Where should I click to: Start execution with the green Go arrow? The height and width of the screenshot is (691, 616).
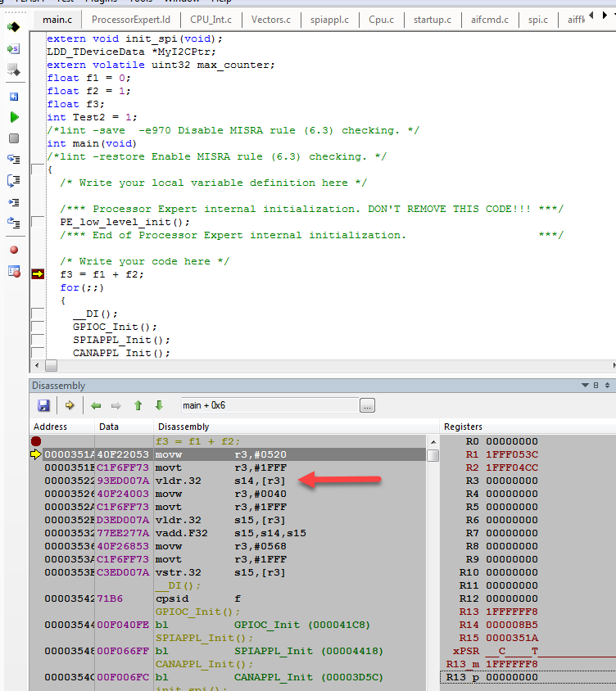tap(14, 117)
